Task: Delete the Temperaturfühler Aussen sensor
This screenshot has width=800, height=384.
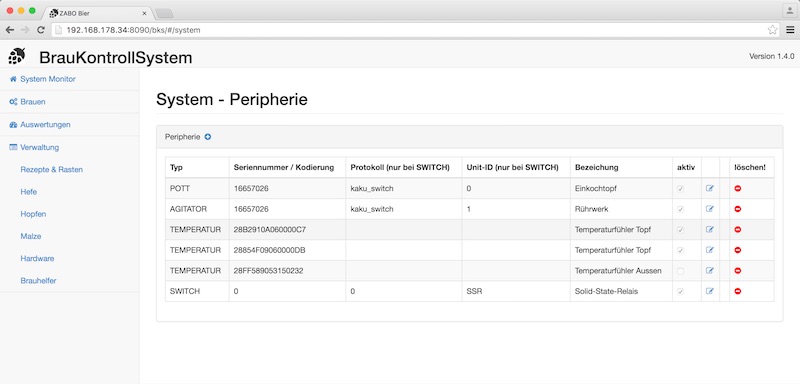Action: (x=738, y=271)
